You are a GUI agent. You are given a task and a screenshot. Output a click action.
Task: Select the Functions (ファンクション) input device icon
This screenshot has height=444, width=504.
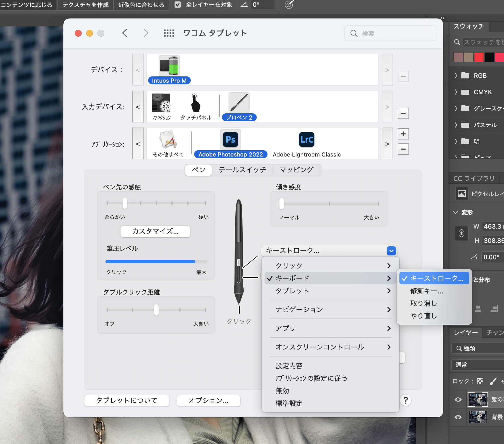pos(161,103)
